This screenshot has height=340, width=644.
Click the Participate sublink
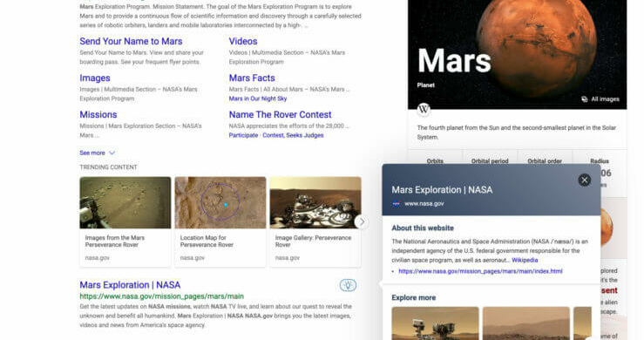tap(243, 135)
